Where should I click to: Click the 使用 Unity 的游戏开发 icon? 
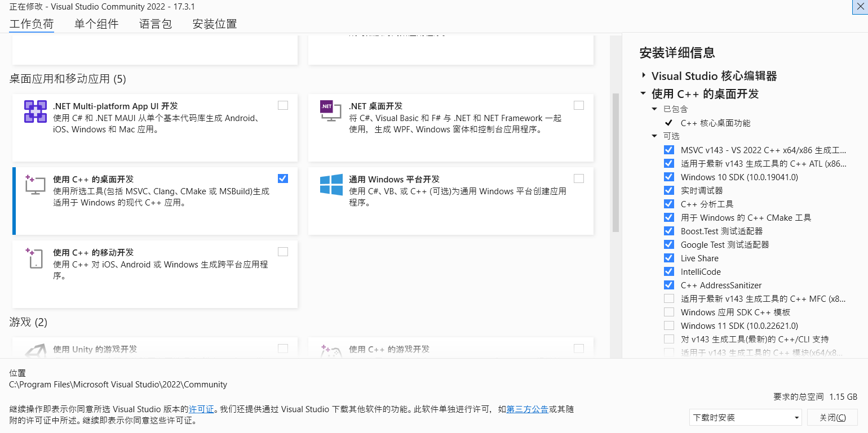(36, 351)
